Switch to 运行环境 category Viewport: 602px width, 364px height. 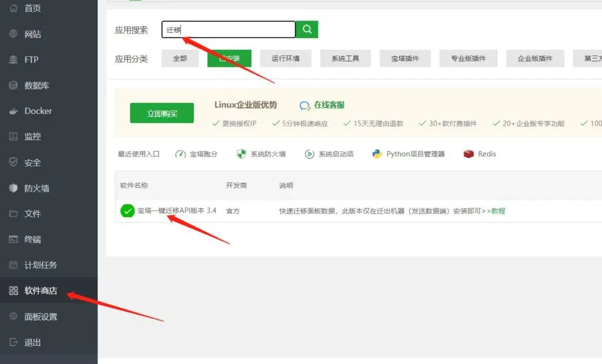coord(286,59)
